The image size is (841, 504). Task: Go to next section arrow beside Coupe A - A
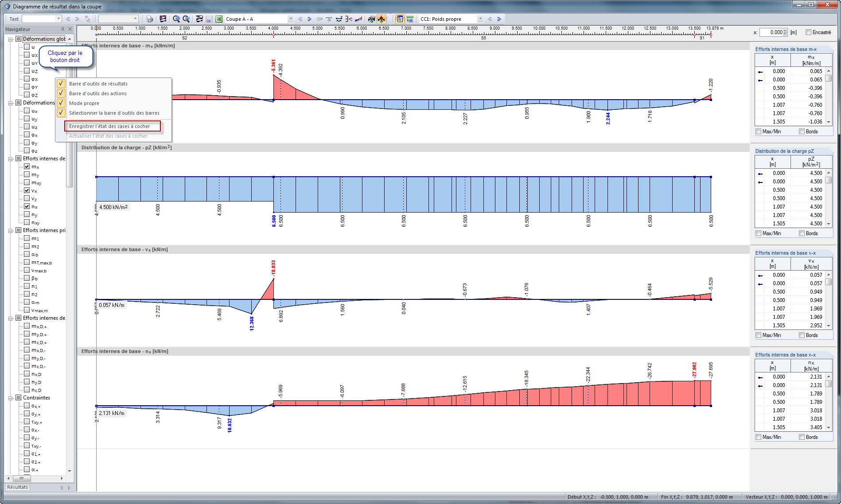click(x=309, y=19)
